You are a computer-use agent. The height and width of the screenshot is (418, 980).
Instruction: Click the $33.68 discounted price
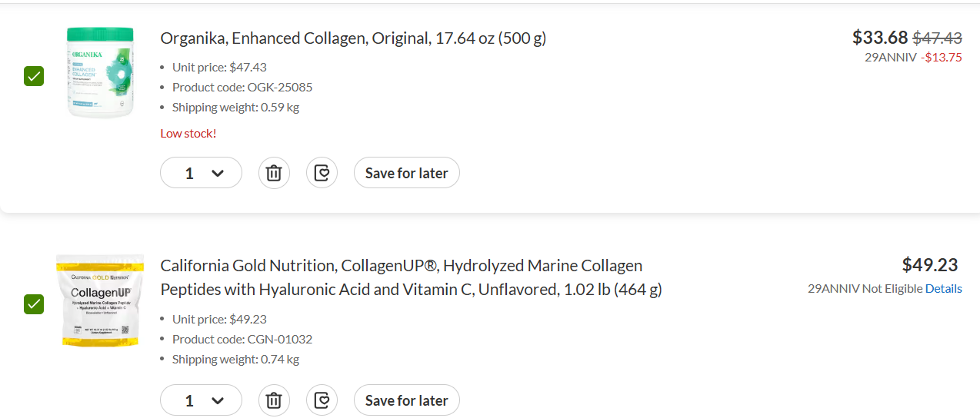pos(880,37)
